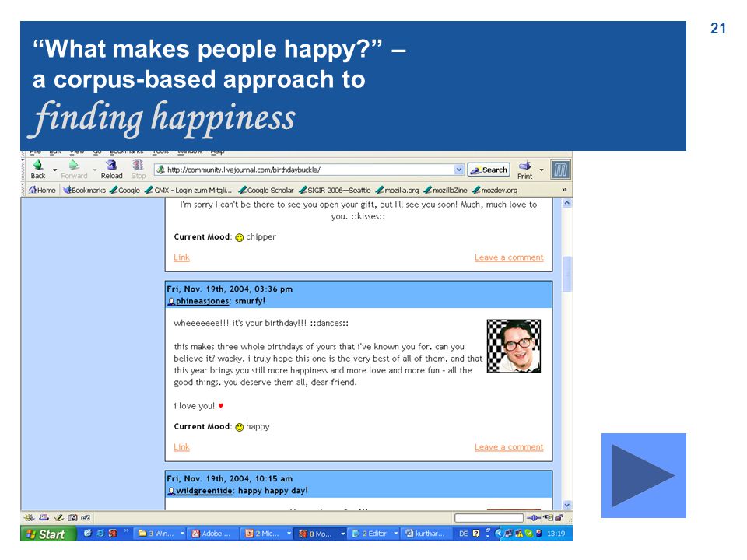Open Address Book from status bar icons
This screenshot has height=560, width=747.
[x=72, y=518]
